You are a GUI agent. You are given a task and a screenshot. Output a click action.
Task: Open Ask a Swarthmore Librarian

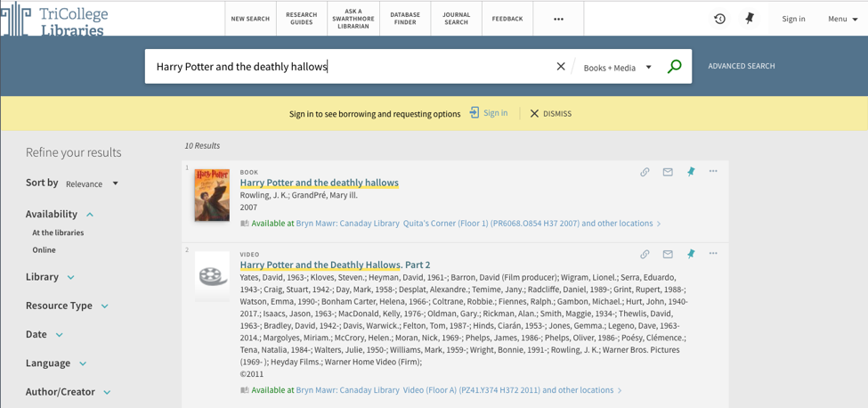(353, 19)
